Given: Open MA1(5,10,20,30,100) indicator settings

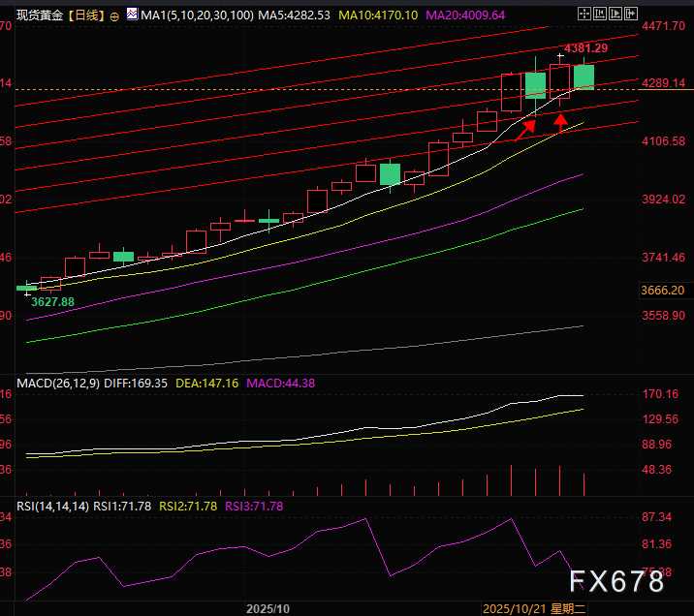Looking at the screenshot, I should (199, 16).
